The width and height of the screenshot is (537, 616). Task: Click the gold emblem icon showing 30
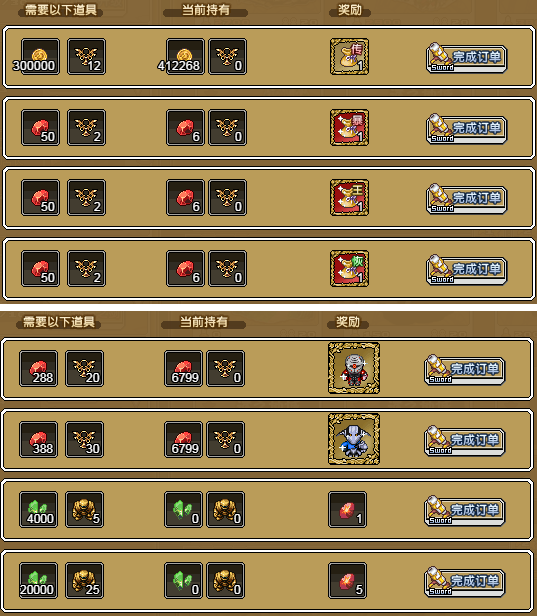(84, 440)
